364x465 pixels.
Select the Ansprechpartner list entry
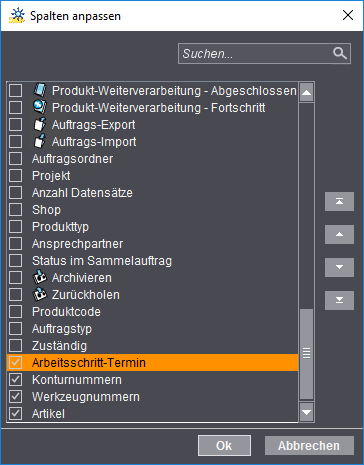point(152,244)
